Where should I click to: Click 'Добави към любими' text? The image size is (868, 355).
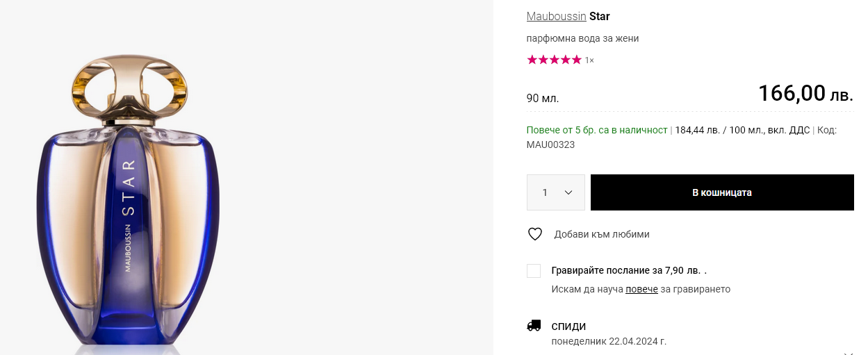pyautogui.click(x=601, y=234)
